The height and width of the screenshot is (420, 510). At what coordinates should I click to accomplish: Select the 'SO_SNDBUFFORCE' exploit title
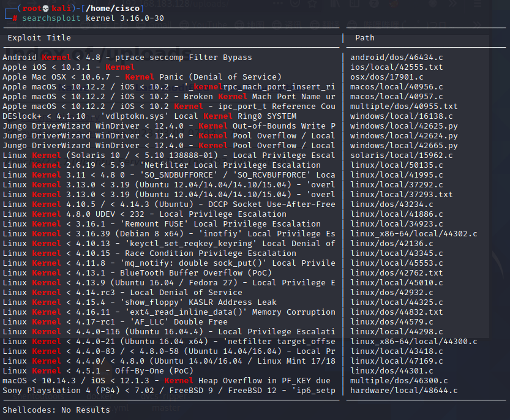pyautogui.click(x=169, y=174)
